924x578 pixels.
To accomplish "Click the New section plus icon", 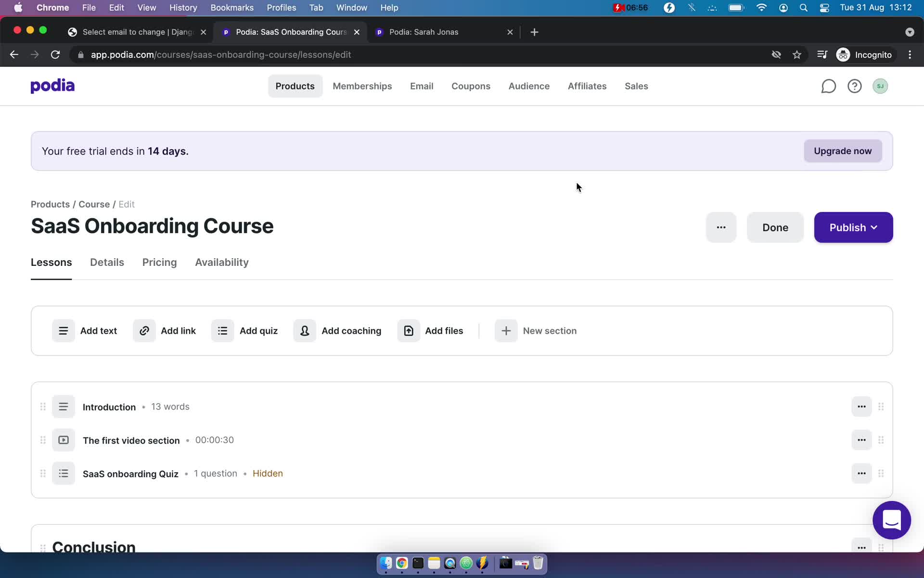I will click(x=506, y=330).
